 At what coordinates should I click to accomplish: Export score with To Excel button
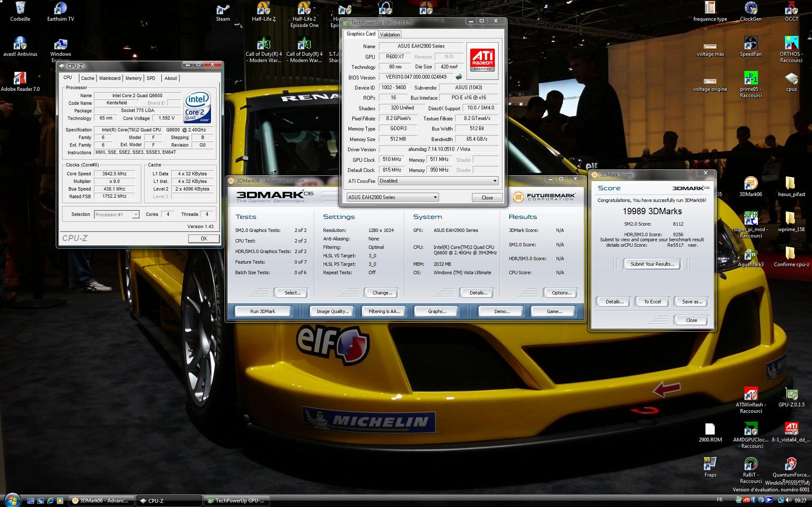click(x=652, y=302)
